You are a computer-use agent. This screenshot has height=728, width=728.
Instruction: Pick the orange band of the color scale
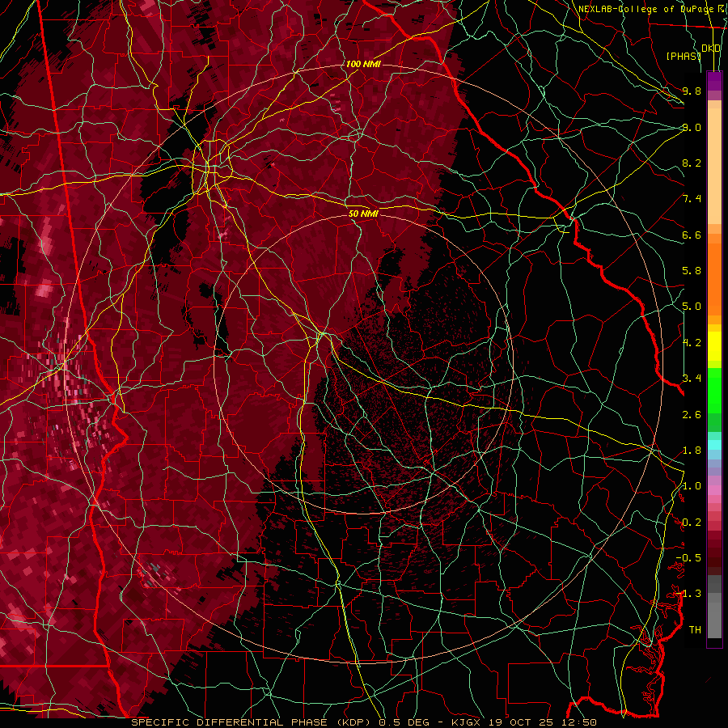click(x=714, y=278)
